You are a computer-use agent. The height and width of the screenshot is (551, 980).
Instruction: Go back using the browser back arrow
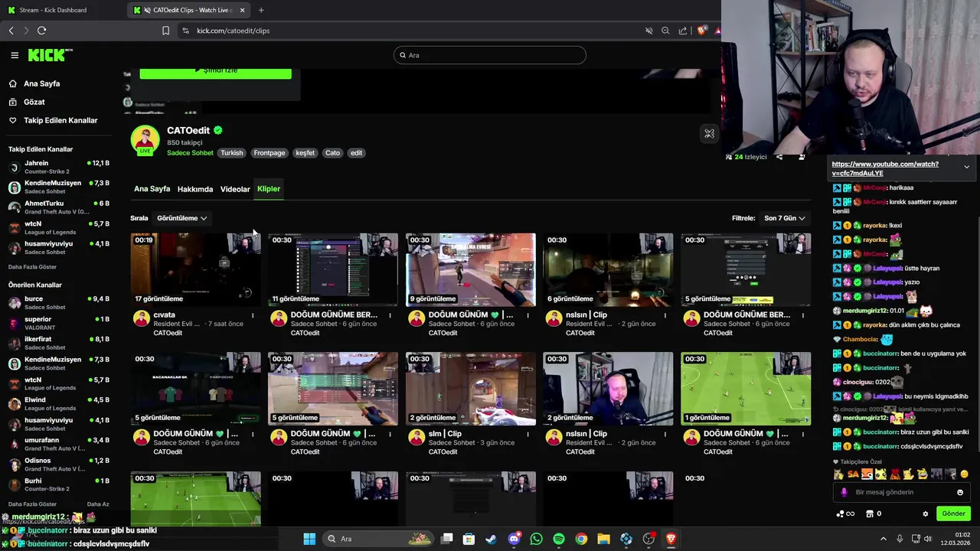[11, 31]
